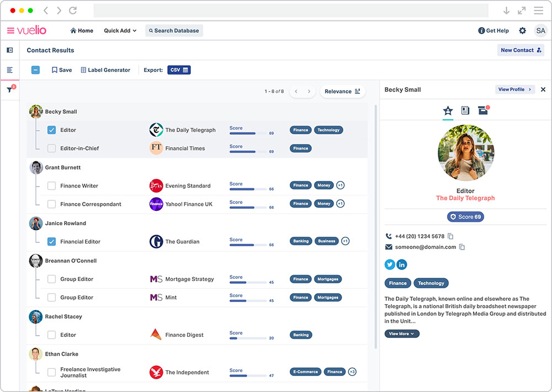Export results as CSV
The image size is (552, 392).
[179, 70]
